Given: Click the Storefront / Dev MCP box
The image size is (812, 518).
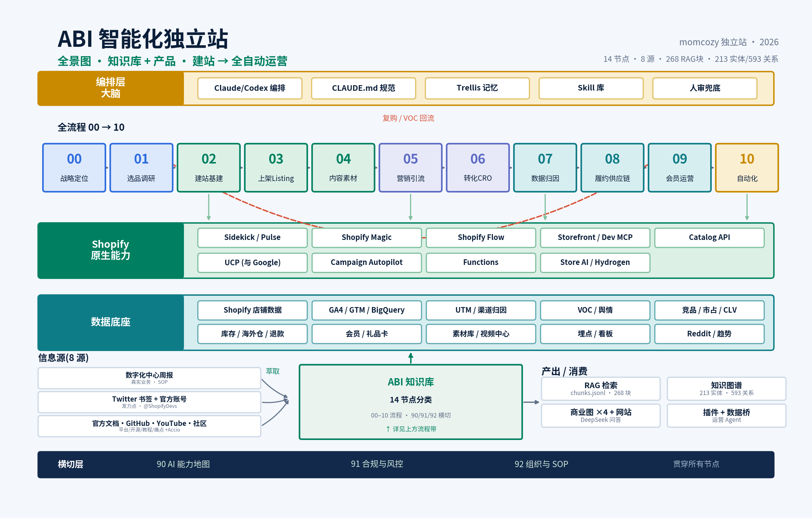Looking at the screenshot, I should pyautogui.click(x=595, y=237).
